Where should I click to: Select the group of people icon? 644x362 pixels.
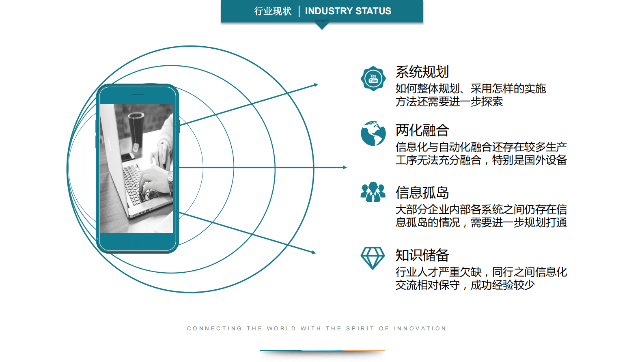[x=373, y=192]
